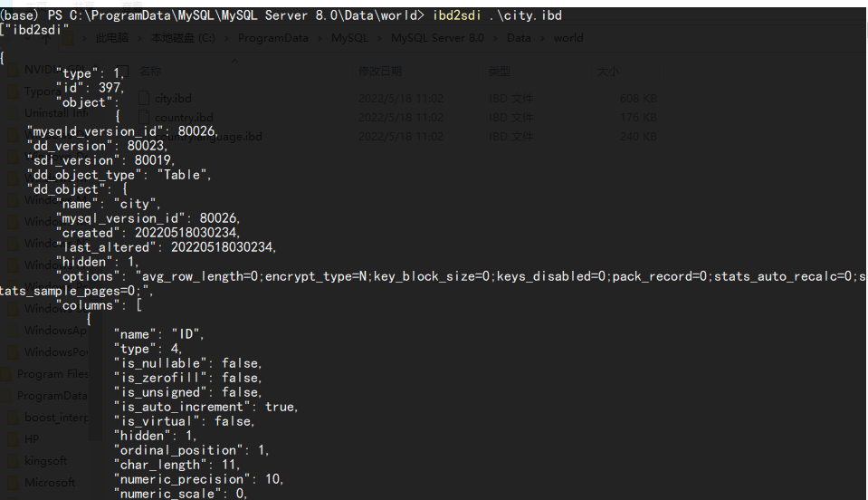Click the Microsoft folder icon in sidebar

[14, 483]
